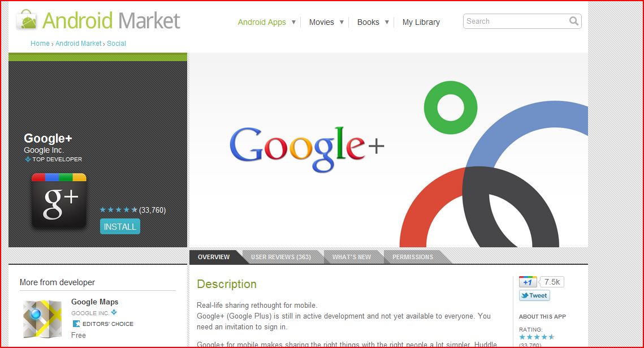Select the Overview tab
Screen dimensions: 644x348
point(214,257)
